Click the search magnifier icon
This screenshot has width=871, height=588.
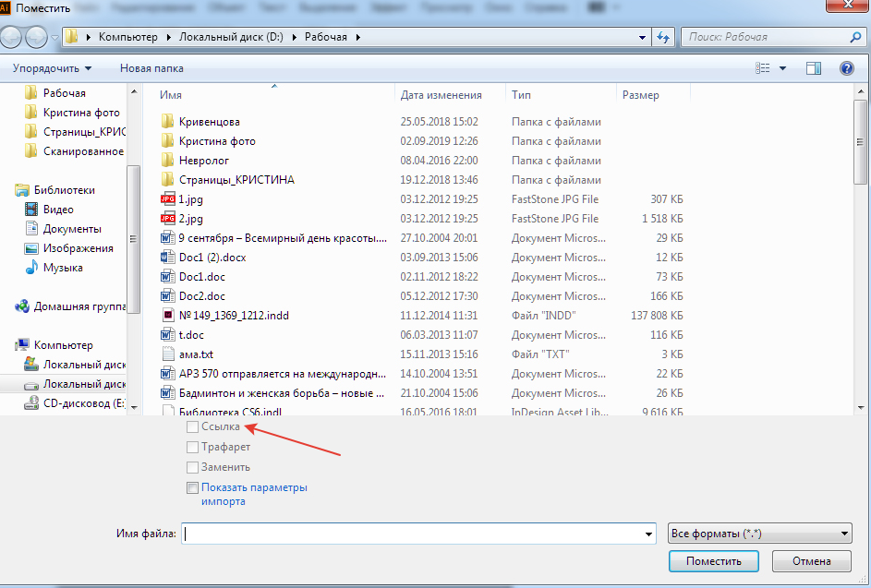click(x=856, y=37)
